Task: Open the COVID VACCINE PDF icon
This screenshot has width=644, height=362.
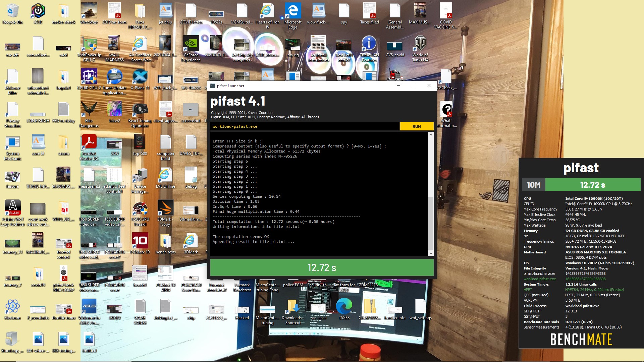Action: 446,16
